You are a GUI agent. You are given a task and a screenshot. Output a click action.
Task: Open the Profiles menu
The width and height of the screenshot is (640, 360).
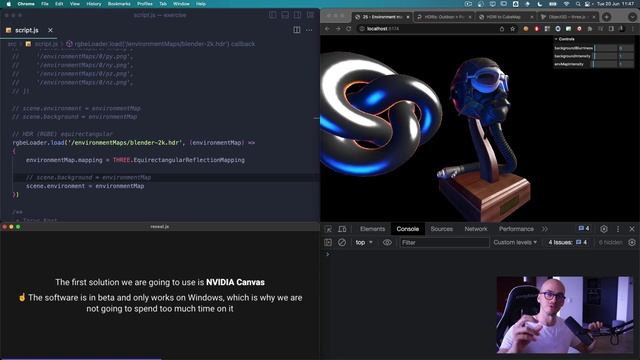[x=144, y=4]
